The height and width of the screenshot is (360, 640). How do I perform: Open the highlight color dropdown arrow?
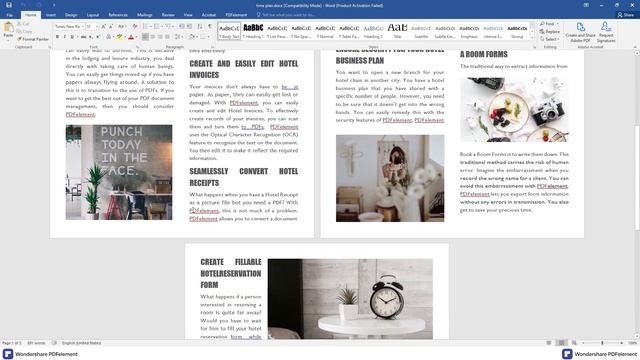tap(125, 37)
